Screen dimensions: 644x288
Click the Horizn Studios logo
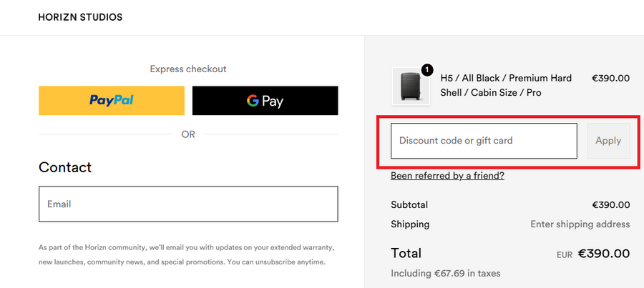(x=80, y=17)
